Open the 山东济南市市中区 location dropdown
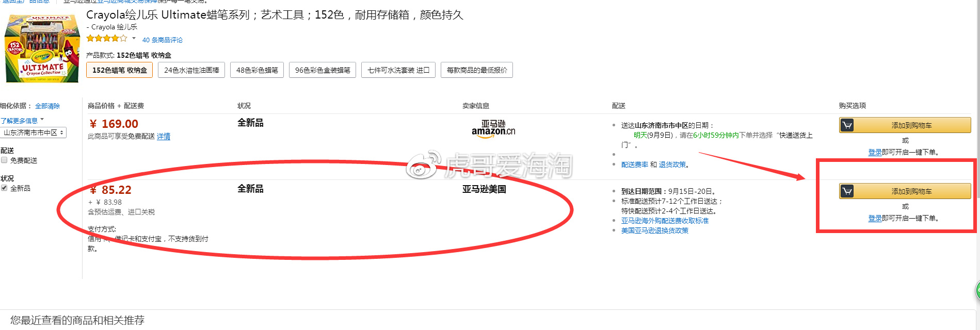The image size is (980, 330). (x=33, y=133)
